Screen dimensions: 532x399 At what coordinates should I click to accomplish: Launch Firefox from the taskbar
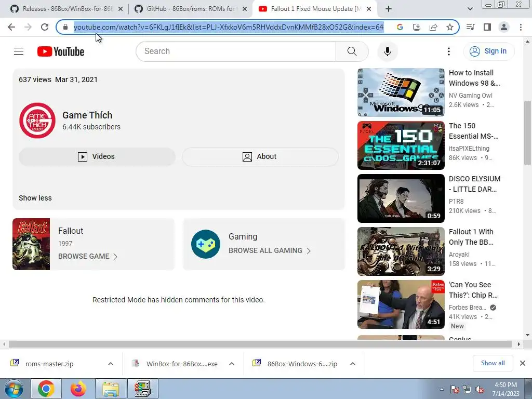[x=78, y=389]
